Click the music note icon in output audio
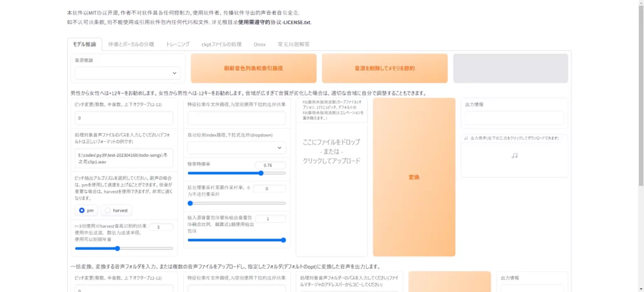The width and height of the screenshot is (644, 292). (514, 156)
